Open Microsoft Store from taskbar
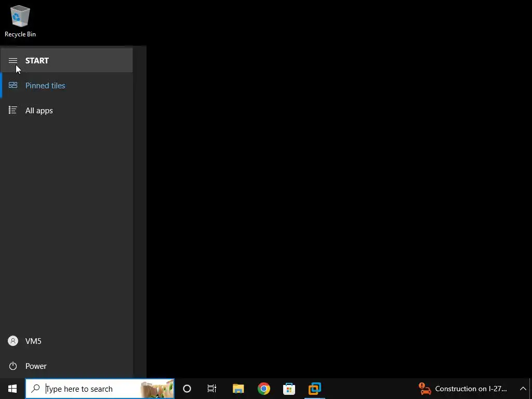Viewport: 532px width, 399px height. [289, 389]
